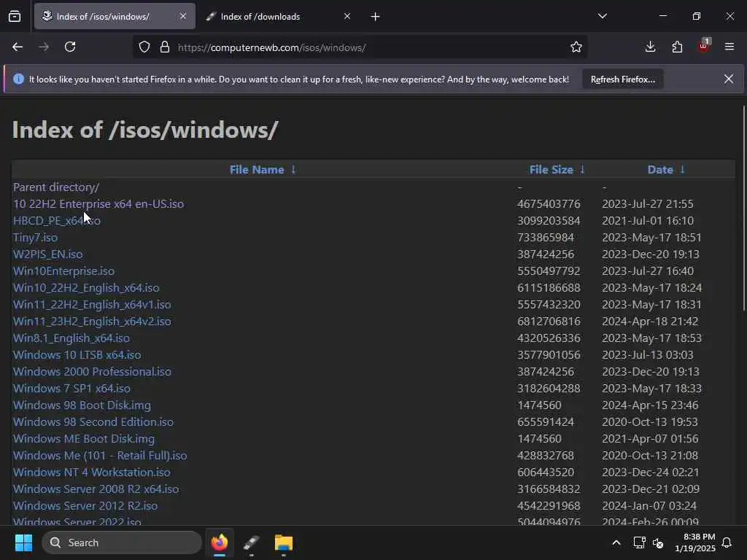Open notifications bell icon
The height and width of the screenshot is (560, 747).
coord(727,542)
